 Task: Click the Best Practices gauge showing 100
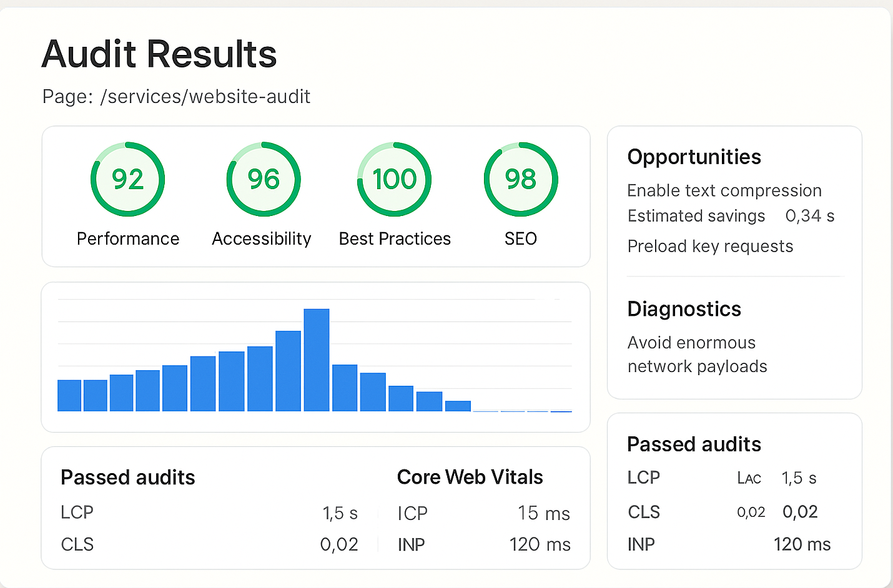click(394, 179)
